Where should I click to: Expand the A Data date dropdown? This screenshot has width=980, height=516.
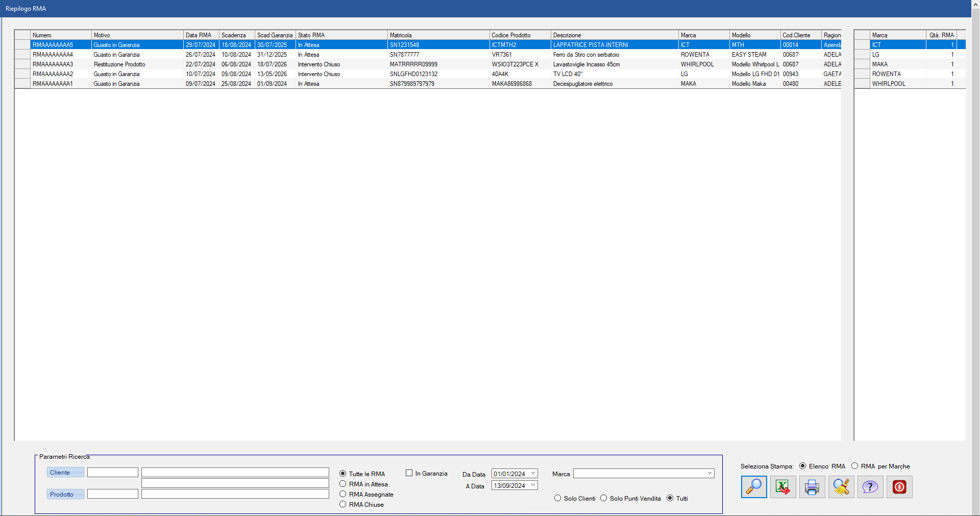(533, 485)
